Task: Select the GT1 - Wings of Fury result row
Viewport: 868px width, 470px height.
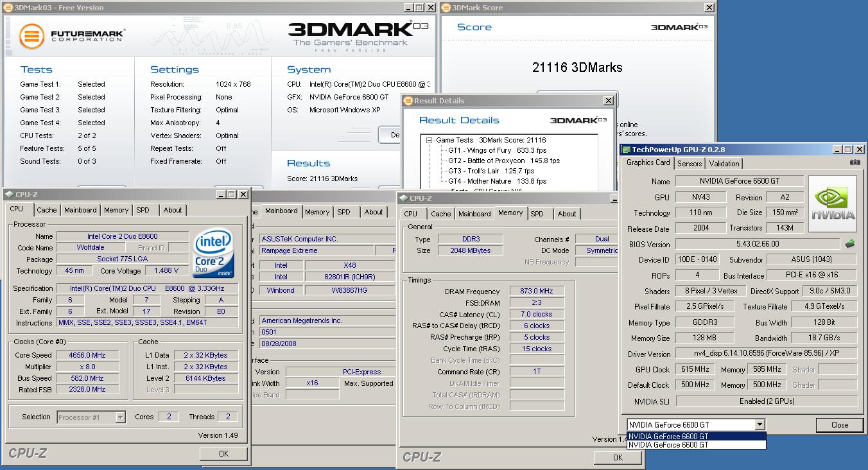Action: pyautogui.click(x=497, y=150)
